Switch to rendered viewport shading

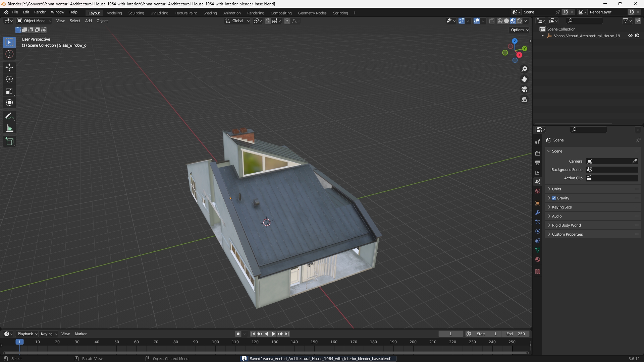tap(519, 21)
